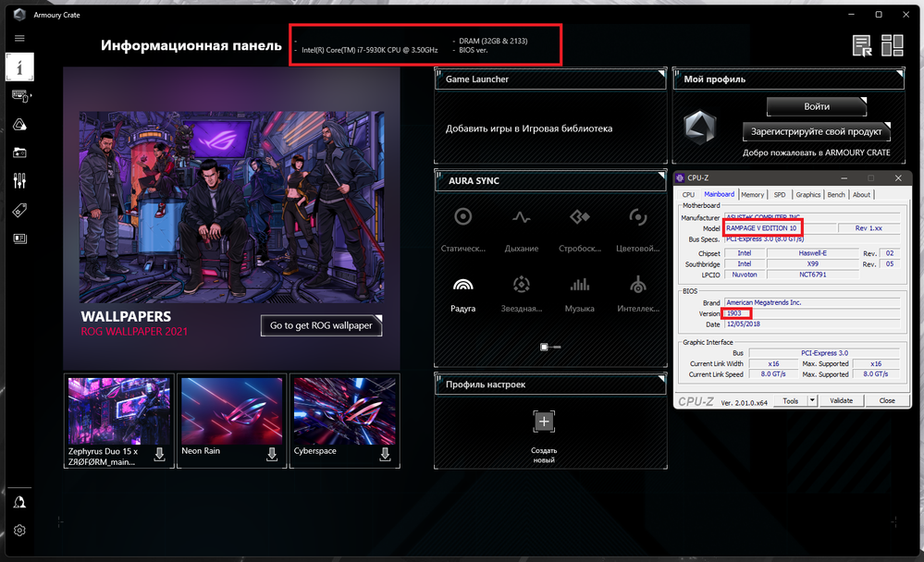Image resolution: width=924 pixels, height=562 pixels.
Task: Click the DRAM (32GB & 2133) text
Action: tap(493, 41)
